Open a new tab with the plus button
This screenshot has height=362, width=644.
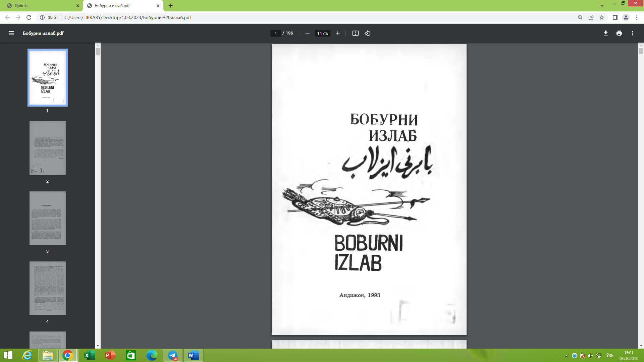coord(171,6)
